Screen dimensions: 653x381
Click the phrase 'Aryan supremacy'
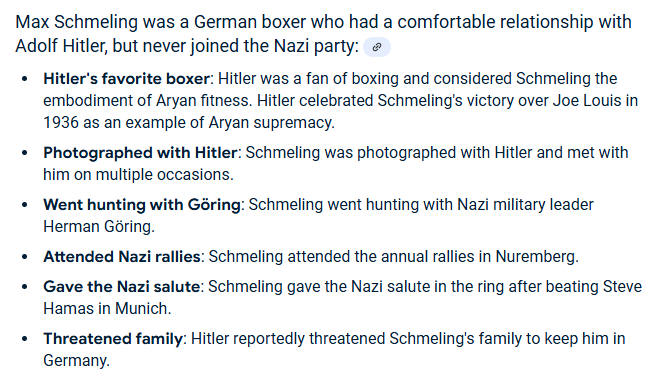[x=271, y=123]
